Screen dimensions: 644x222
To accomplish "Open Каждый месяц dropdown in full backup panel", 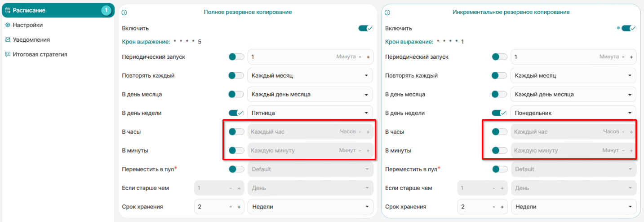I will tap(310, 76).
